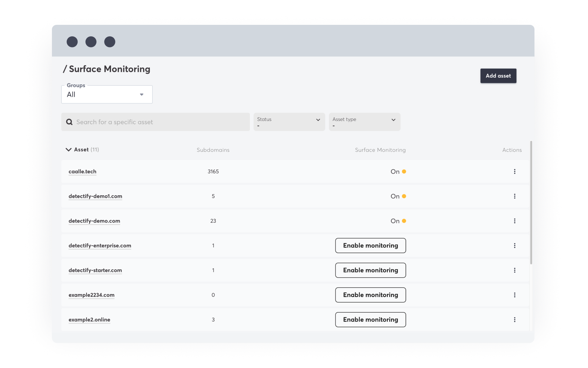The width and height of the screenshot is (588, 368).
Task: Click the 3165 subdomains value
Action: (213, 171)
